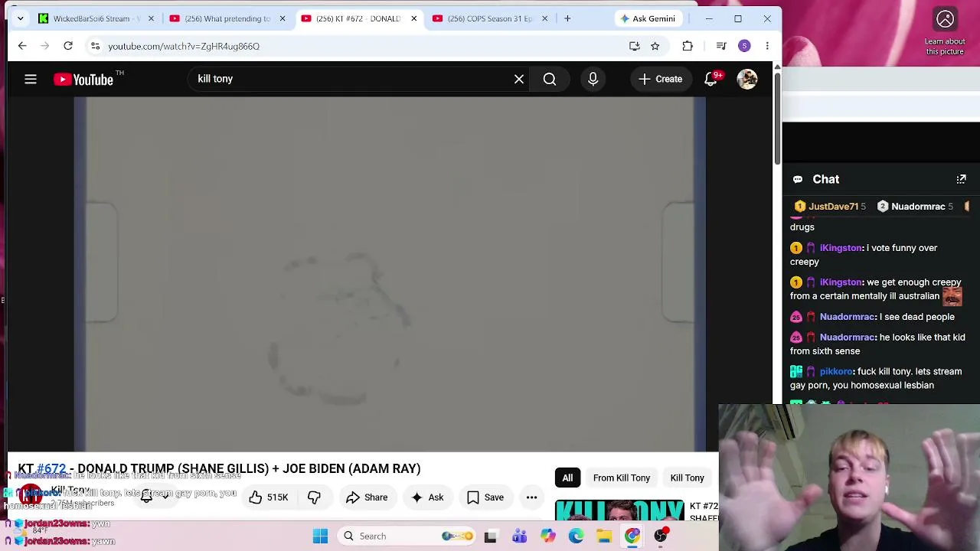Open Chrome extensions puzzle icon
The width and height of the screenshot is (980, 551).
coord(688,46)
